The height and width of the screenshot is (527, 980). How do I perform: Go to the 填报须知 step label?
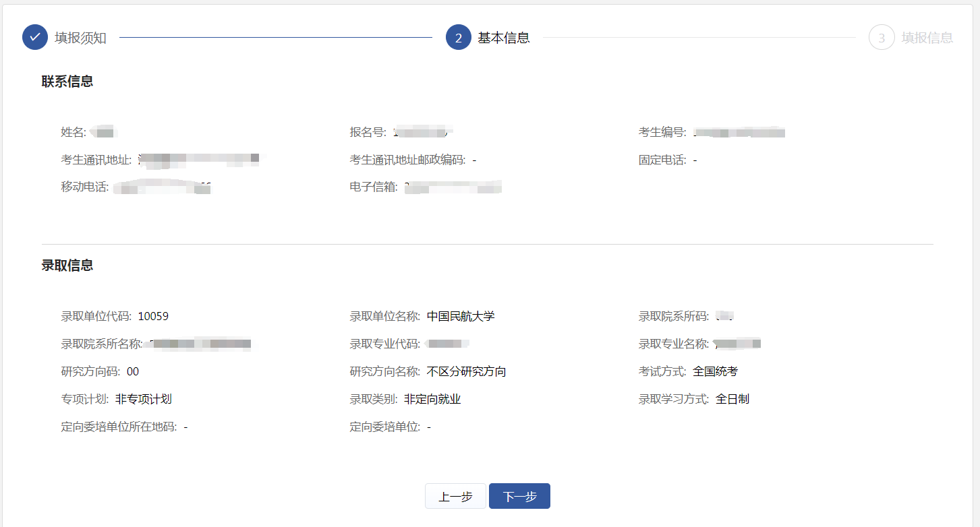[80, 38]
